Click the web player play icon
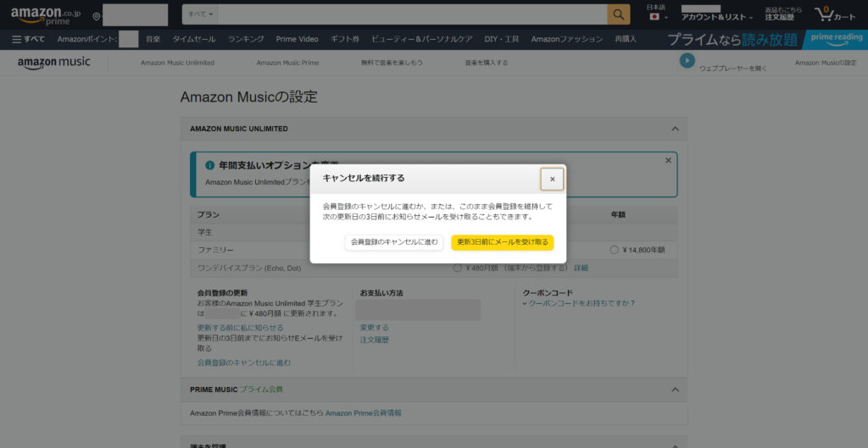This screenshot has width=868, height=448. [x=687, y=60]
